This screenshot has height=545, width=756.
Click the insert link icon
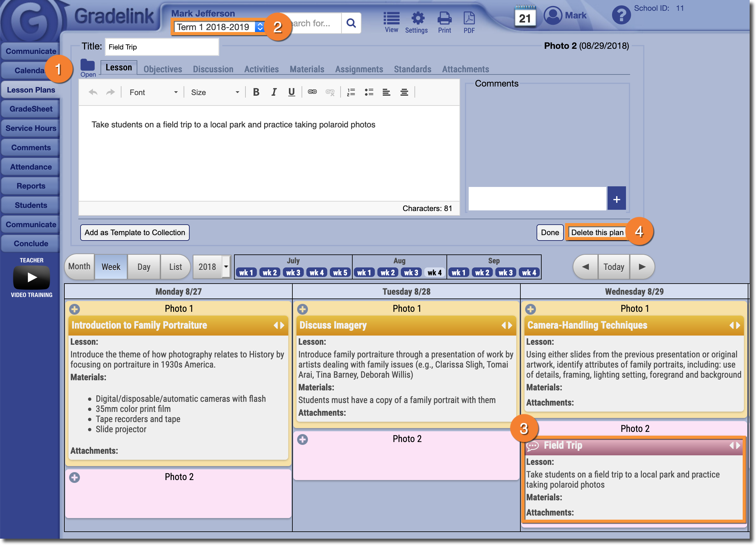[312, 92]
